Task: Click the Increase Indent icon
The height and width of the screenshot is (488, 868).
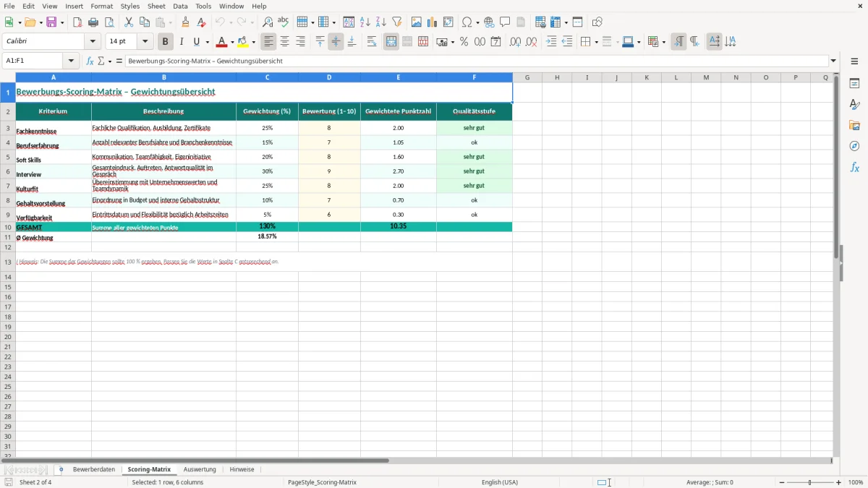Action: pos(551,42)
